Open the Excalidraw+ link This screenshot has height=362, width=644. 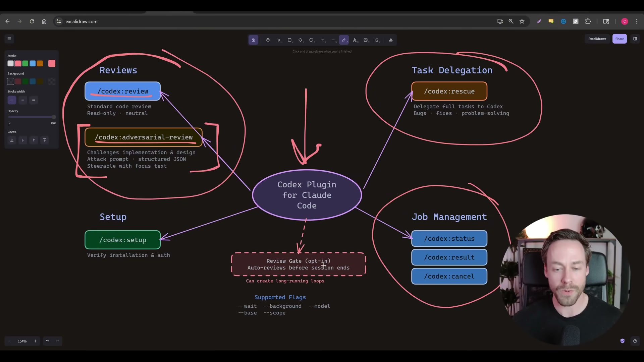pos(597,39)
